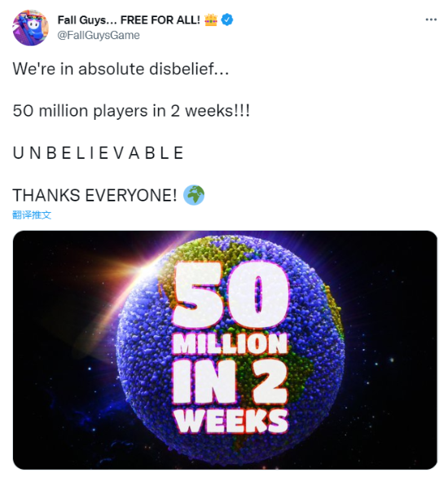Click the starry space right of globe
This screenshot has height=477, width=448.
click(392, 350)
